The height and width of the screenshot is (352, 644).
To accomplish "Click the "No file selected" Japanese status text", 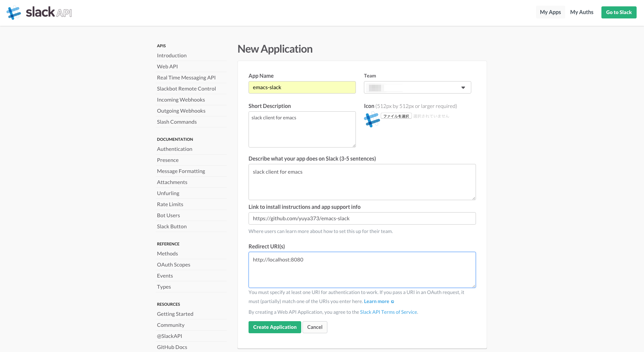I will coord(431,116).
